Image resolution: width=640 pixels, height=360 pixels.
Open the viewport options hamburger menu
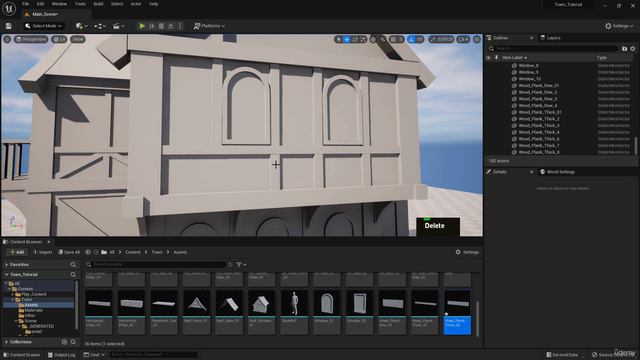7,39
